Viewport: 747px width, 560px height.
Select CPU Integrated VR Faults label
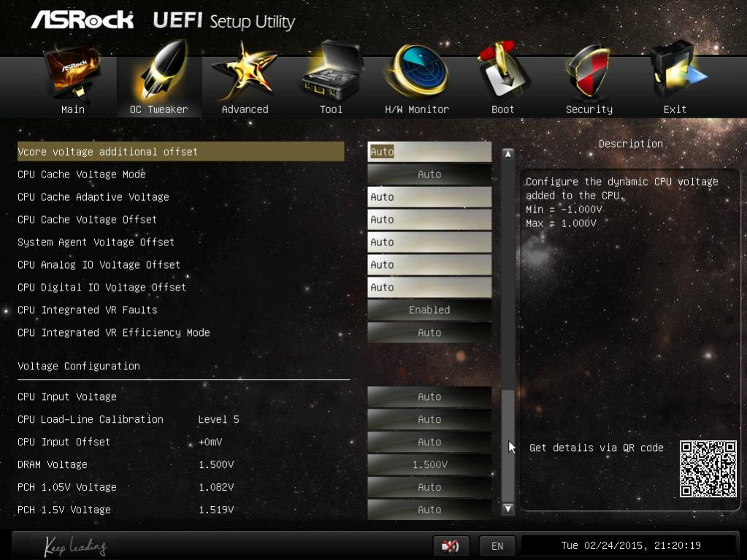(87, 310)
